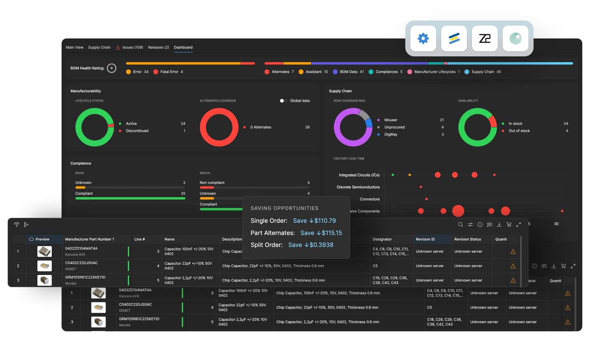
Task: Click the add column icon at toolbar left
Action: 26,225
